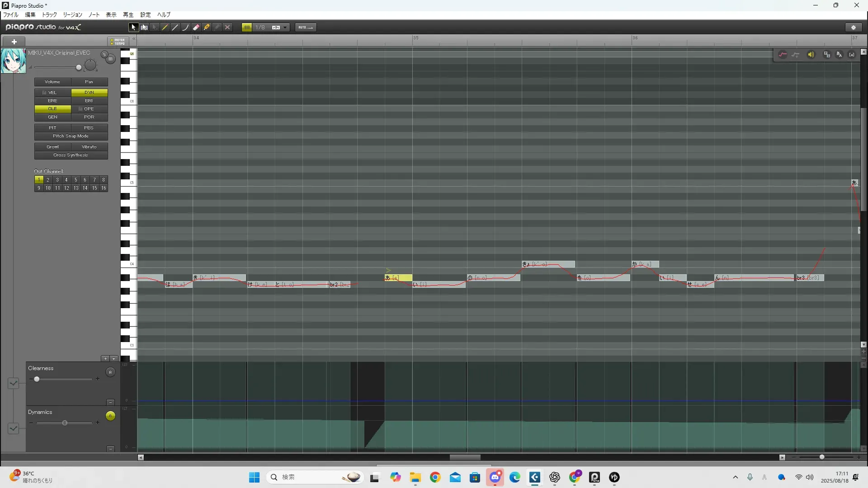
Task: Click the Pitch Snap Mode button
Action: click(71, 136)
